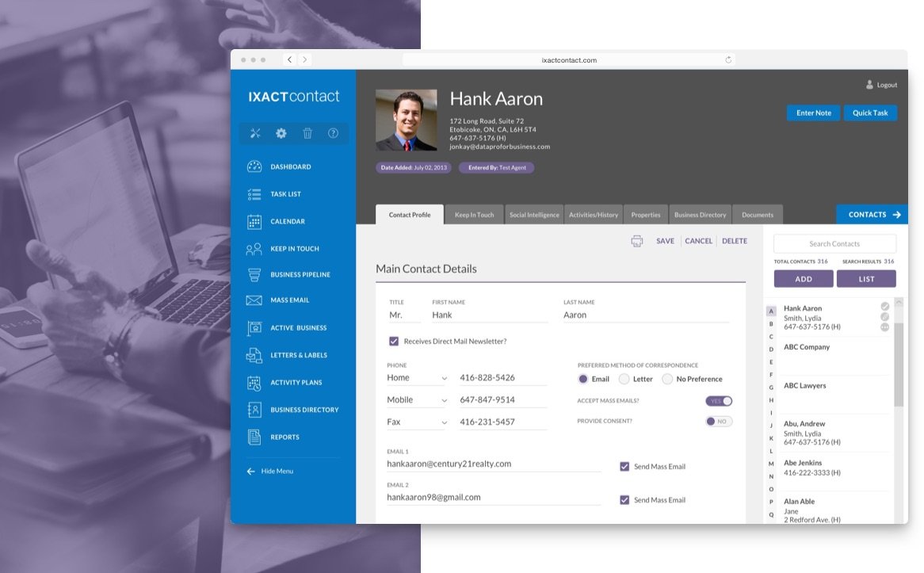
Task: Open settings gear icon in sidebar
Action: pyautogui.click(x=281, y=133)
